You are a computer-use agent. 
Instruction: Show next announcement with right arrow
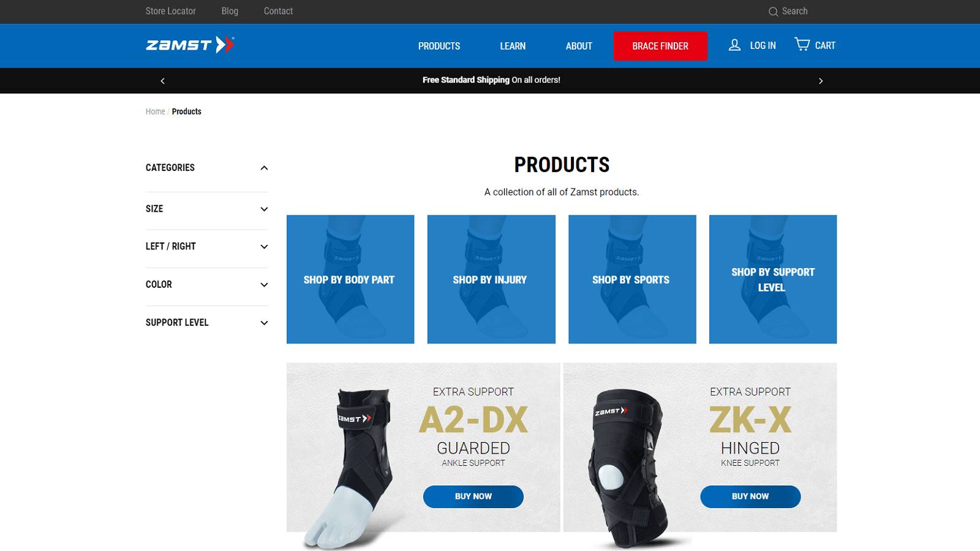point(821,81)
